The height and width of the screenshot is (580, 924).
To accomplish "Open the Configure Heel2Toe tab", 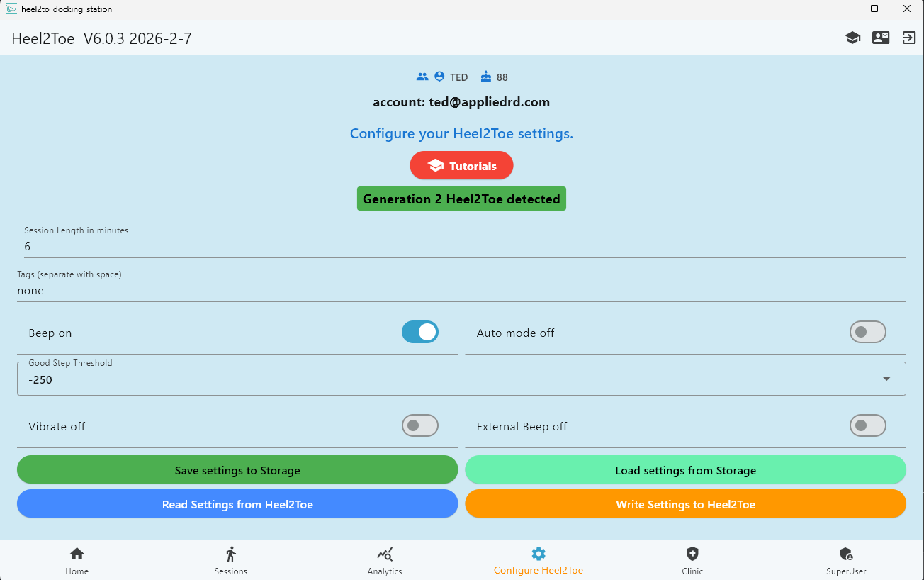I will coord(539,553).
